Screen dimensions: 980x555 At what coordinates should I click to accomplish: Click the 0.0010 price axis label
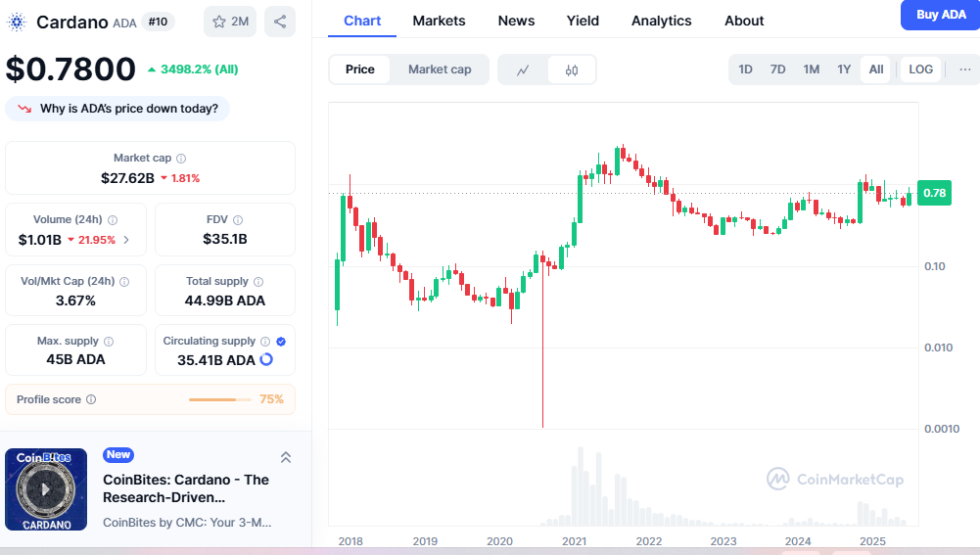942,429
